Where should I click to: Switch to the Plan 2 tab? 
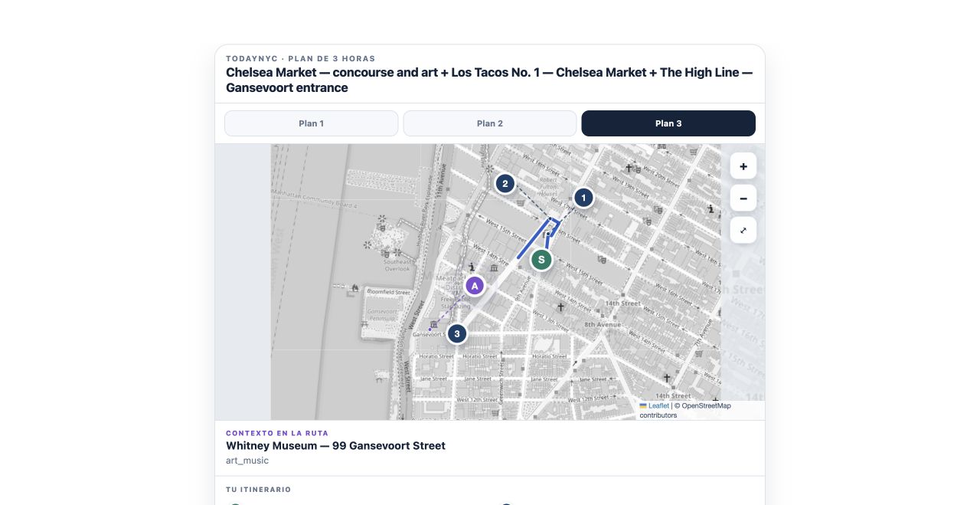pos(490,123)
